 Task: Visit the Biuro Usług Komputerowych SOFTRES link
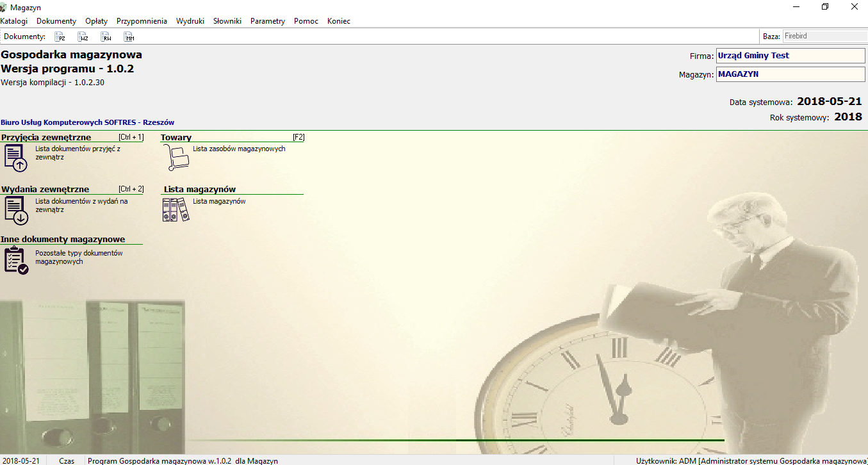coord(88,122)
